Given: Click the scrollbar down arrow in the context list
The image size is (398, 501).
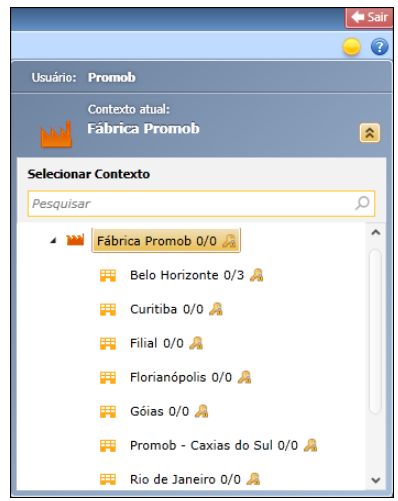Looking at the screenshot, I should click(376, 480).
